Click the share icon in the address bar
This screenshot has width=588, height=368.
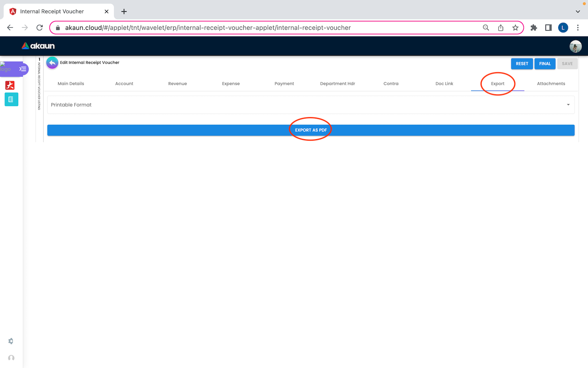[501, 27]
